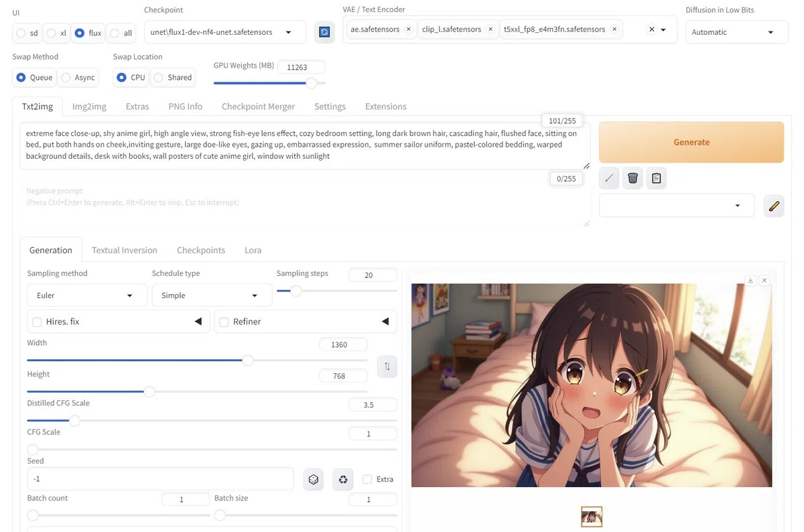Click the generated anime girl image
This screenshot has height=532, width=804.
click(592, 385)
